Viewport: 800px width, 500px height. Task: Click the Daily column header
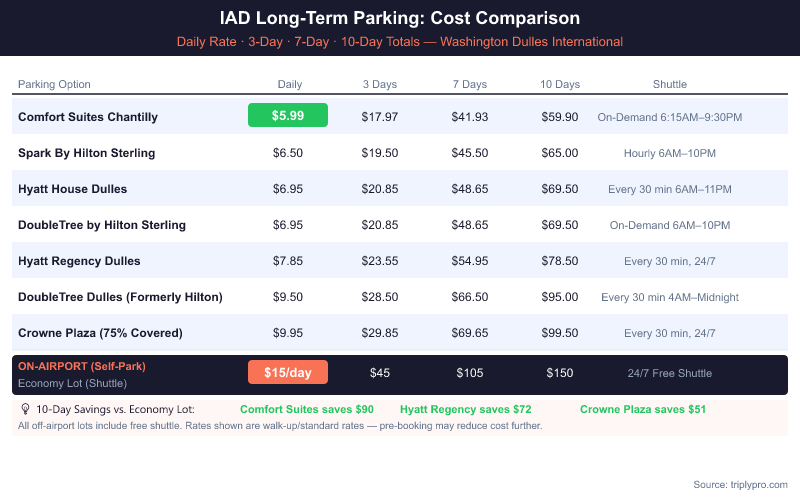(289, 84)
